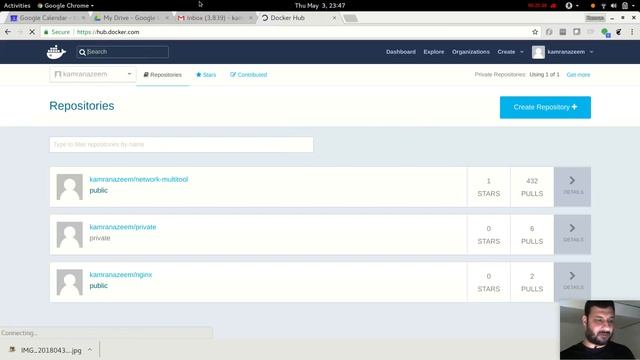Click user avatar in Docker header
The height and width of the screenshot is (360, 640).
click(538, 52)
